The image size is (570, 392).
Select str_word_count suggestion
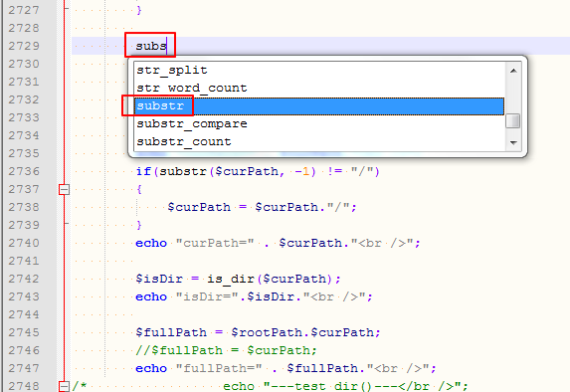319,88
